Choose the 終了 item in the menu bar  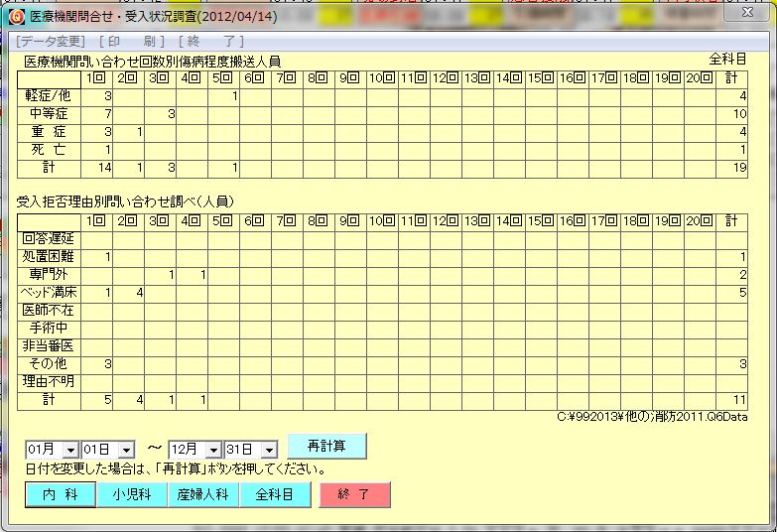click(x=210, y=41)
